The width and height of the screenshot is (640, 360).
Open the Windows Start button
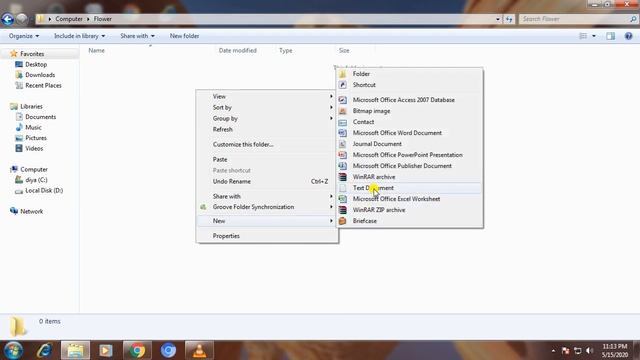[x=13, y=350]
